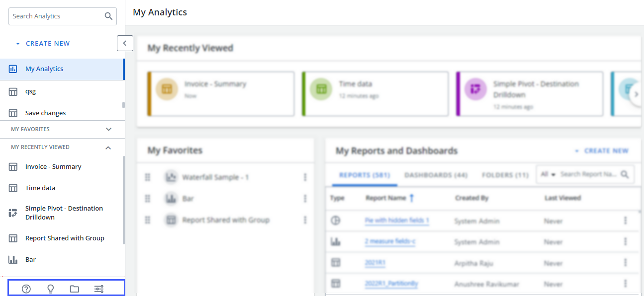
Task: Switch to the Dashboards (44) tab
Action: 436,175
